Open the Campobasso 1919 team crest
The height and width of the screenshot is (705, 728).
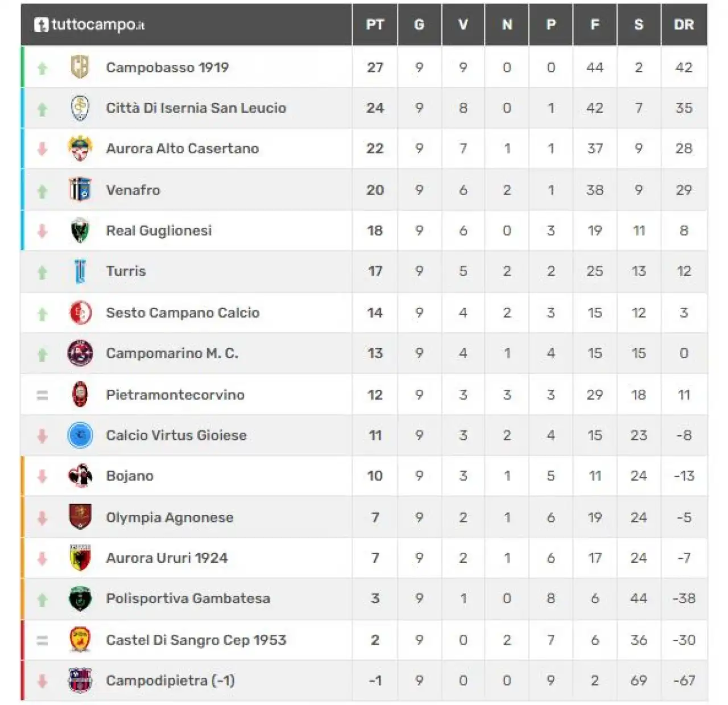click(x=80, y=67)
